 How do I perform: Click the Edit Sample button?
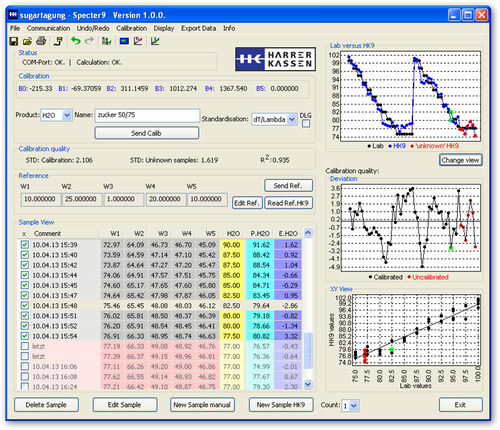(125, 405)
